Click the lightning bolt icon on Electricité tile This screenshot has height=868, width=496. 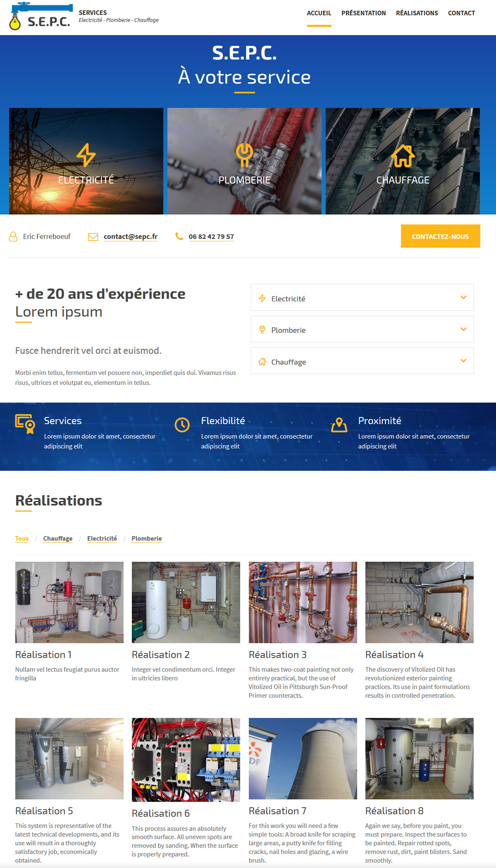coord(86,155)
